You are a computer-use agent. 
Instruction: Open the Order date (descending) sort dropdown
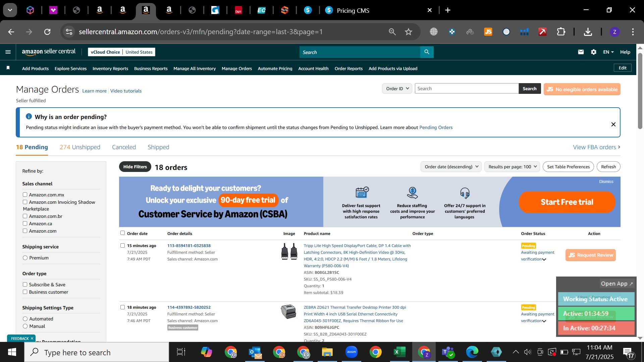click(x=451, y=167)
